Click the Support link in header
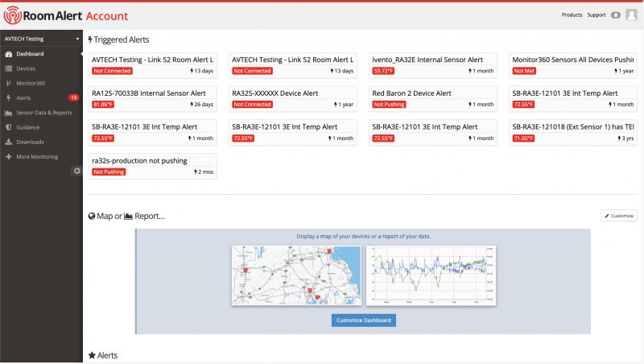The height and width of the screenshot is (364, 644). (x=597, y=14)
